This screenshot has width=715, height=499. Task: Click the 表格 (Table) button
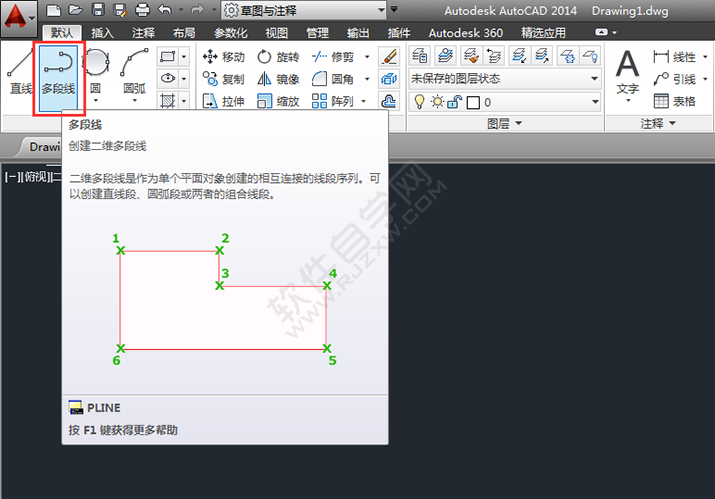pos(675,101)
